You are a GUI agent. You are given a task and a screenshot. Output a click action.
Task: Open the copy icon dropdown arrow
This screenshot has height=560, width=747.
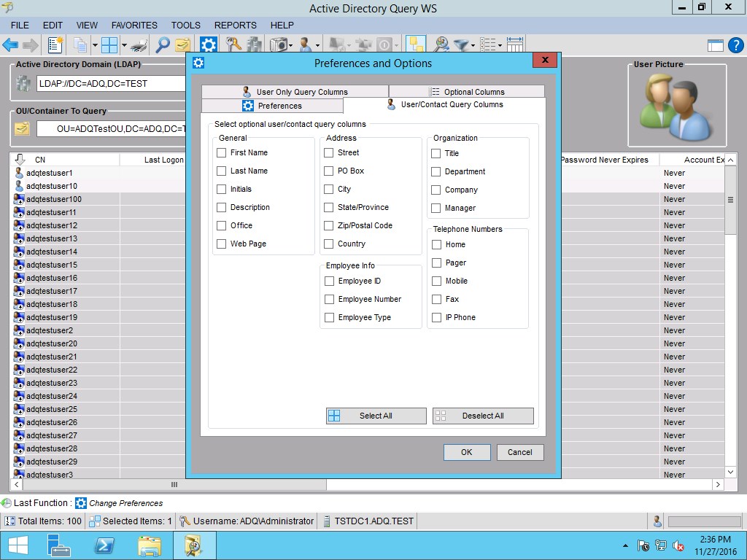(x=95, y=46)
